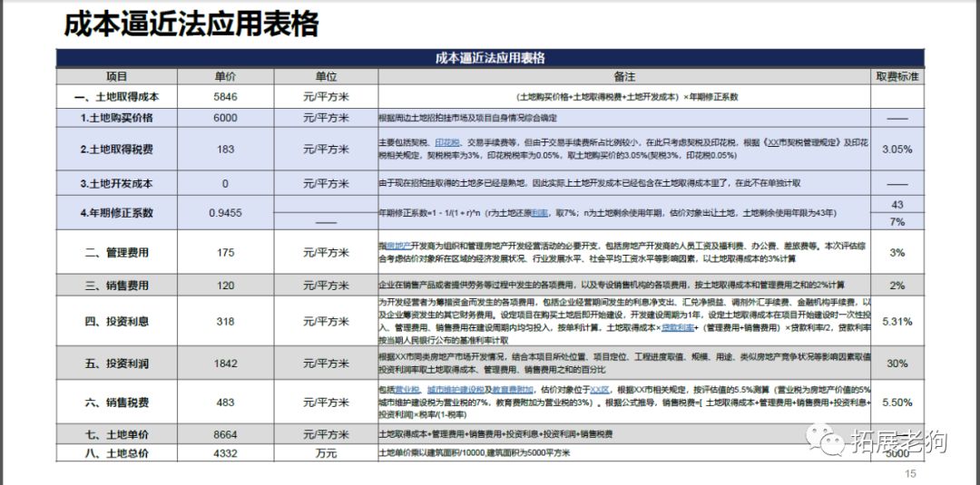Click the value 175
980x485 pixels.
(x=226, y=252)
